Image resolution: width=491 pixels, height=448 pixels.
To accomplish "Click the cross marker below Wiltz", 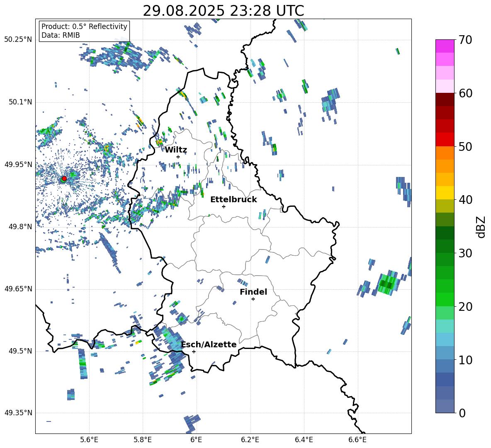I will [x=178, y=157].
